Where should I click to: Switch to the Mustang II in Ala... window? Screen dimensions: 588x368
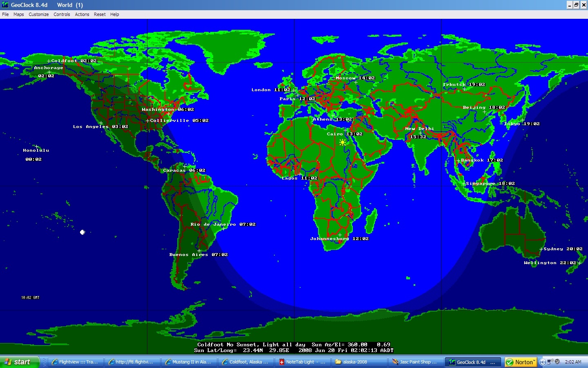tap(189, 362)
